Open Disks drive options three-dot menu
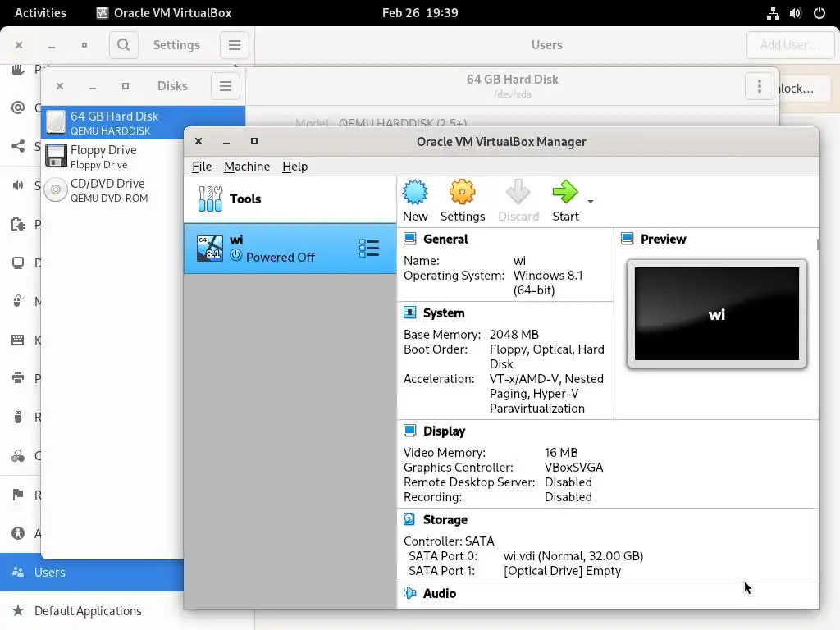This screenshot has height=630, width=840. point(759,86)
